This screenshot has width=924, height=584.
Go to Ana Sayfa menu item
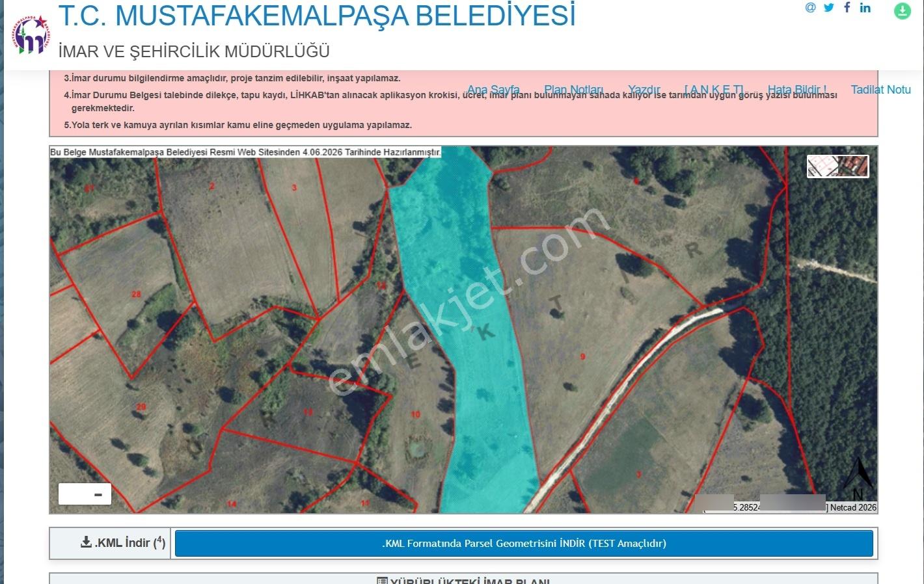click(x=493, y=90)
